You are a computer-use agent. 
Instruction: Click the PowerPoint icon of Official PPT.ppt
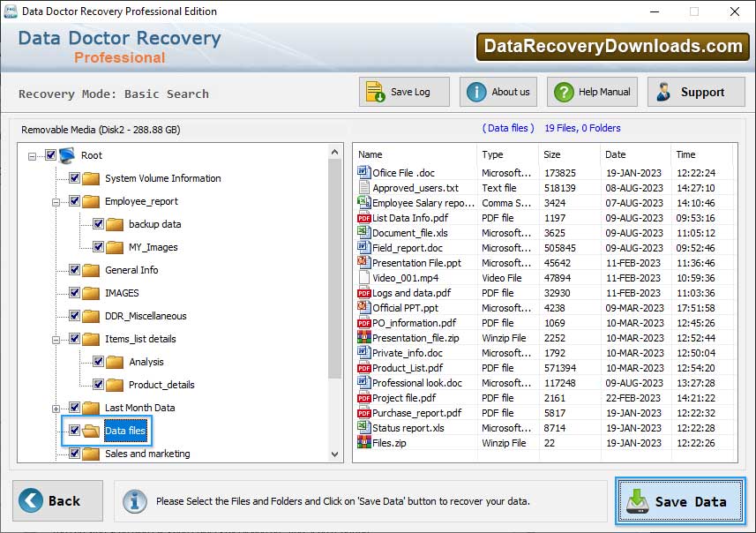363,307
